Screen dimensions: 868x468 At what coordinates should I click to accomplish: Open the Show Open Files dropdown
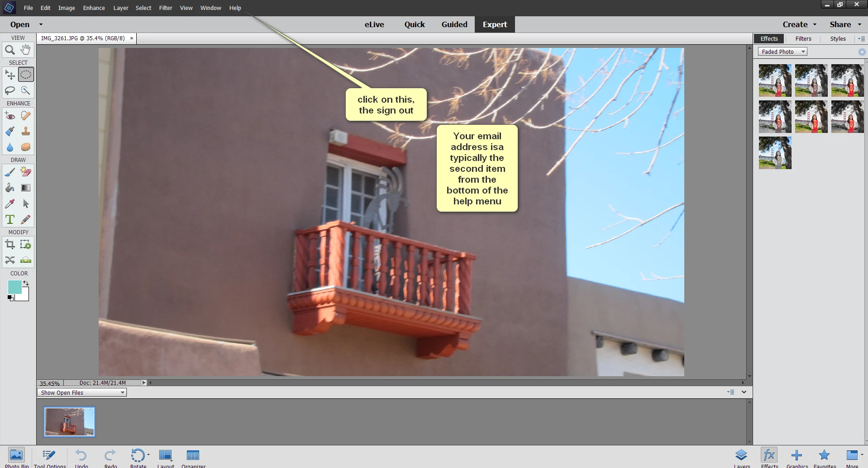[82, 392]
